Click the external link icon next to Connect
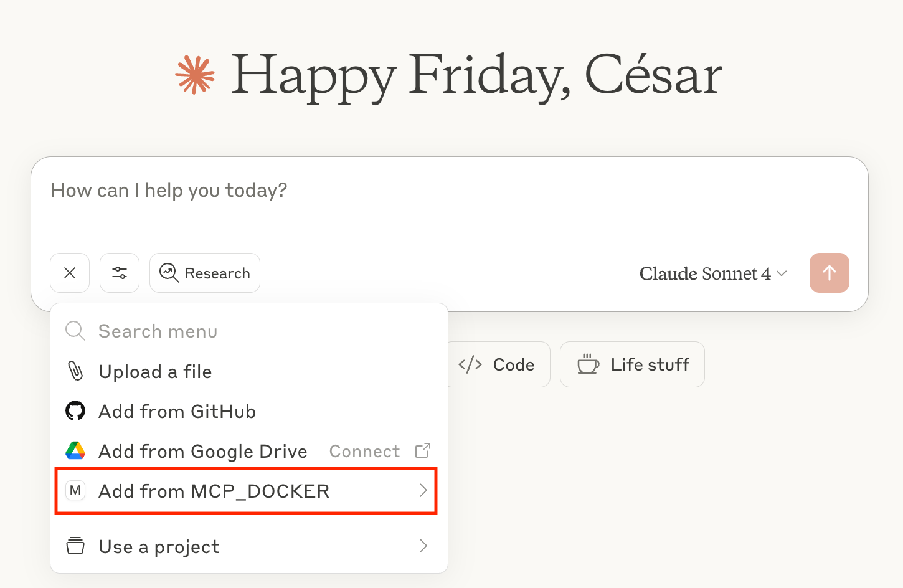The width and height of the screenshot is (903, 588). (423, 450)
